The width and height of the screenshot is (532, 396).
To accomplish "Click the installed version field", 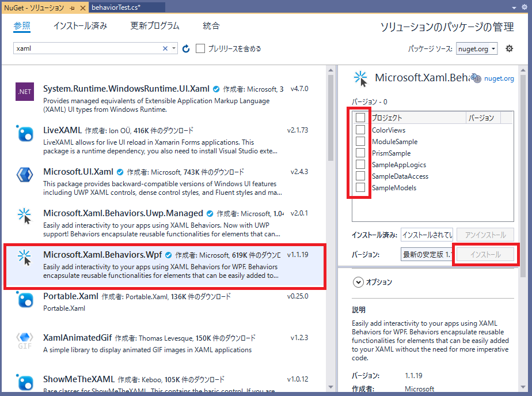I will [x=427, y=235].
